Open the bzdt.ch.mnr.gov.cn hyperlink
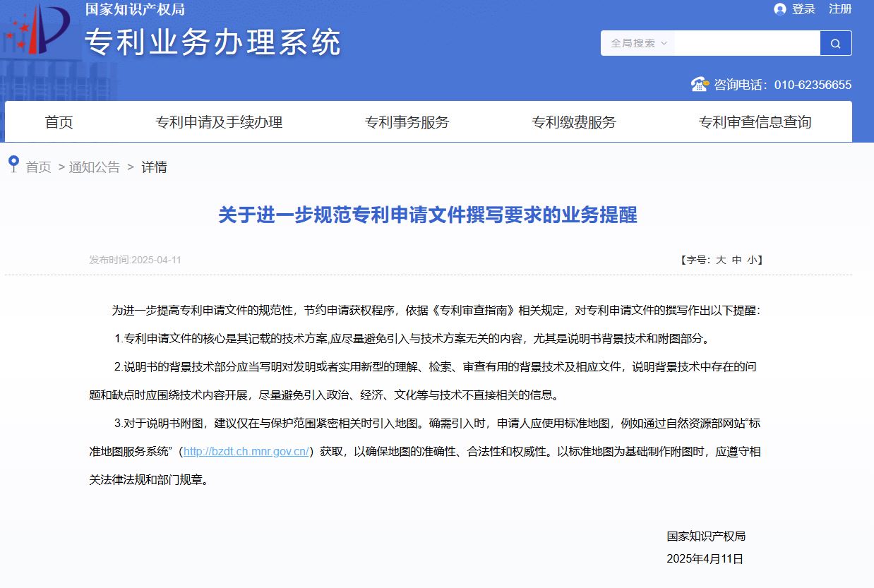 246,452
